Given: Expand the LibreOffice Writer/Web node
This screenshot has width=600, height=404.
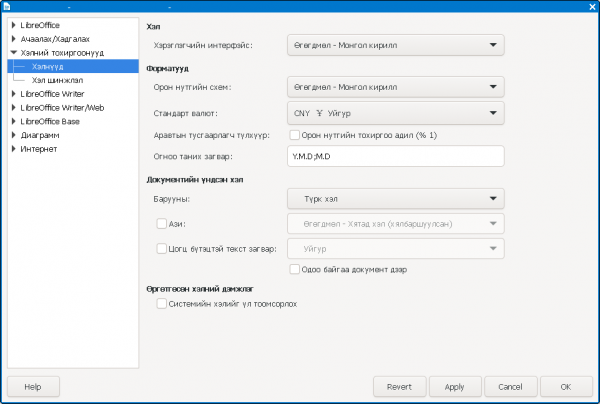Looking at the screenshot, I should point(13,108).
